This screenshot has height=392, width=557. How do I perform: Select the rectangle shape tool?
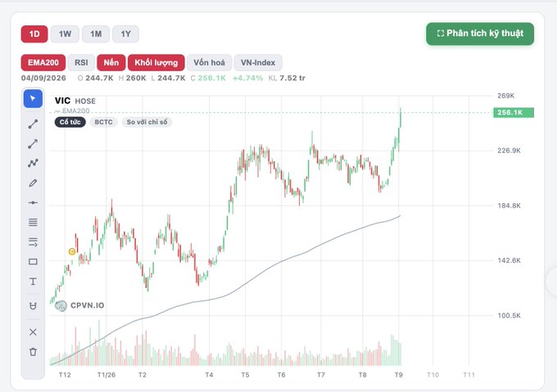[33, 262]
